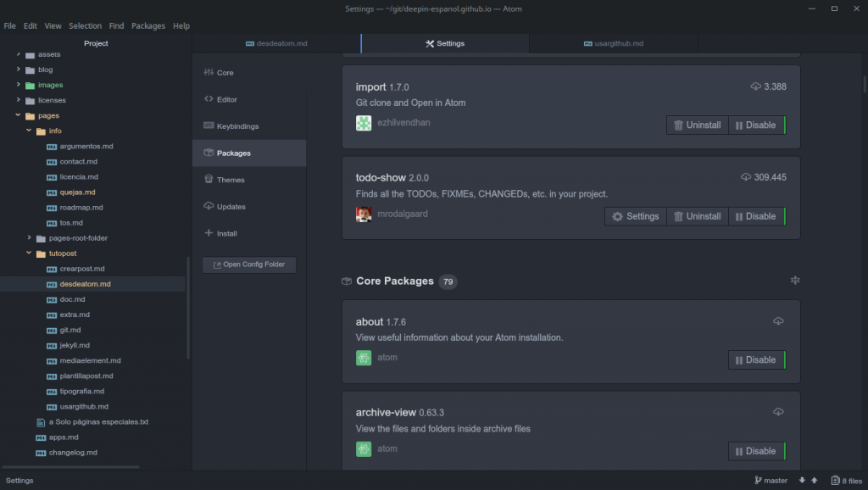This screenshot has width=868, height=490.
Task: Uninstall the import package
Action: (698, 125)
